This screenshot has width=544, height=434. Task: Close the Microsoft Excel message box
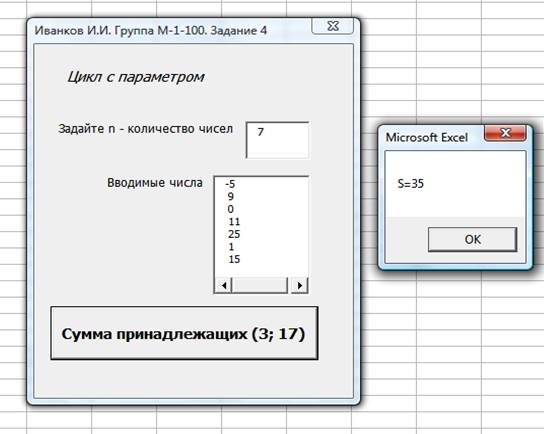pyautogui.click(x=505, y=133)
